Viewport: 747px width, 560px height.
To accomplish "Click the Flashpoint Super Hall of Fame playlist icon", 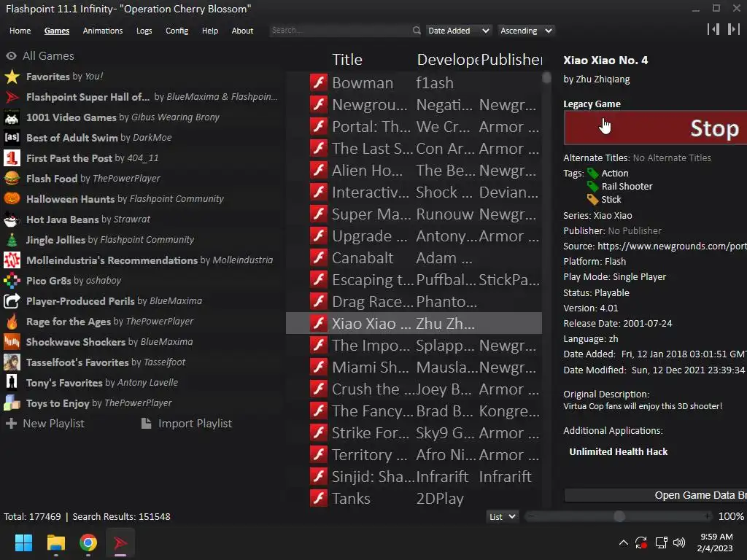I will pyautogui.click(x=12, y=97).
